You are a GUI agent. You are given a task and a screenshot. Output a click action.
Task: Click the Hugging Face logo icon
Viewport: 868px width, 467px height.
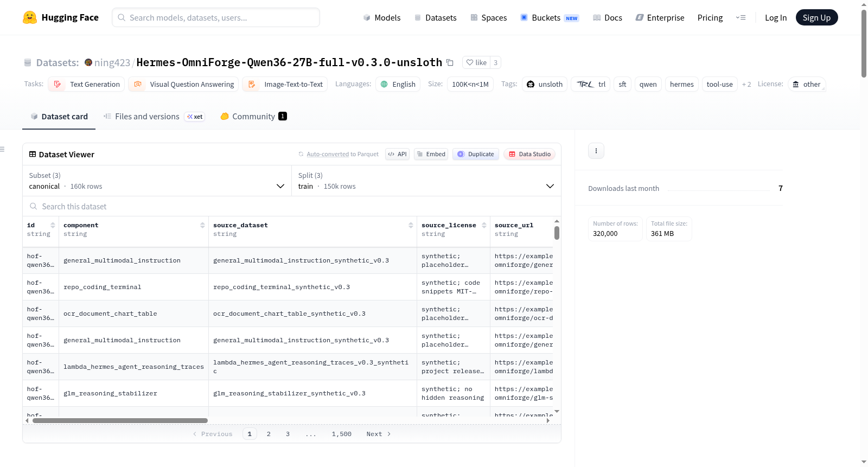pyautogui.click(x=30, y=17)
